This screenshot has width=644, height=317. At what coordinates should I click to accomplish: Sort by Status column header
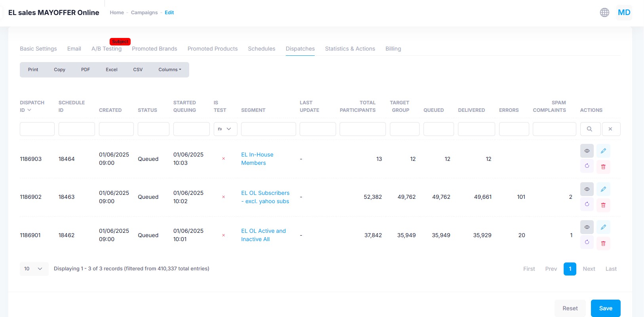click(147, 110)
